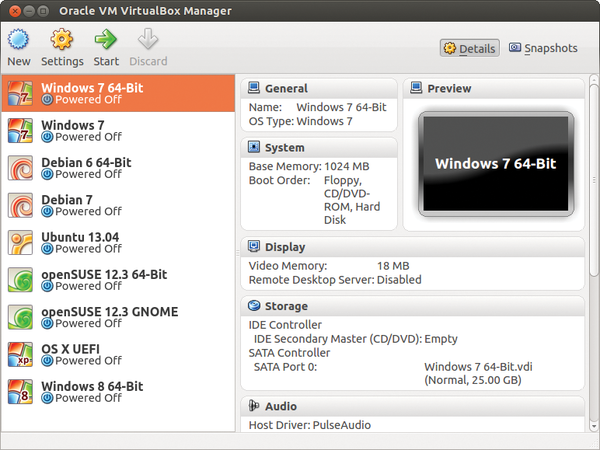
Task: Switch to the Snapshots view
Action: 543,48
